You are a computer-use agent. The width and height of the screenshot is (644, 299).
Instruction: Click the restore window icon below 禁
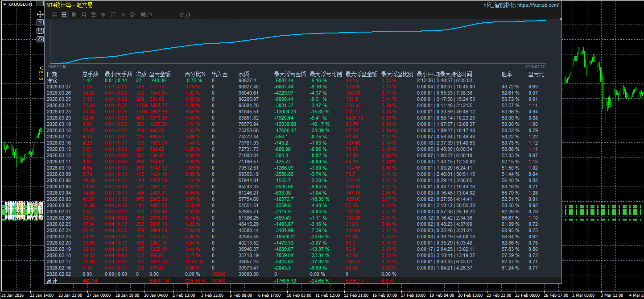40,39
